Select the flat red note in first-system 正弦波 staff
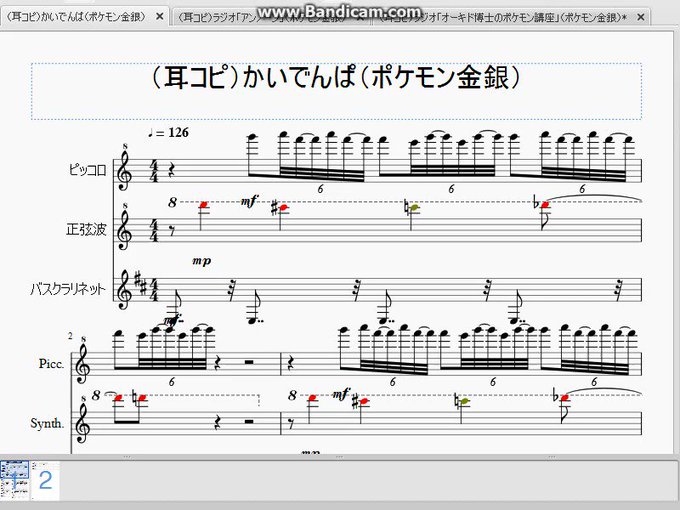This screenshot has height=510, width=680. [x=545, y=204]
